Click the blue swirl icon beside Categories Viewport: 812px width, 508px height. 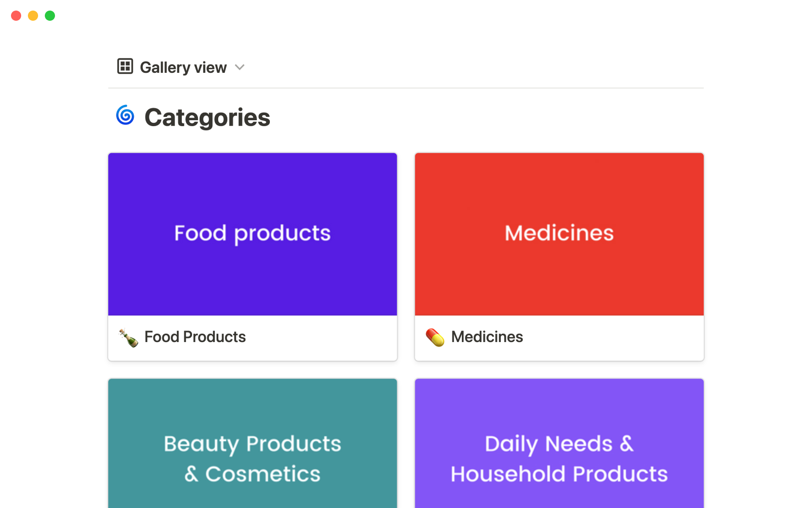point(125,115)
